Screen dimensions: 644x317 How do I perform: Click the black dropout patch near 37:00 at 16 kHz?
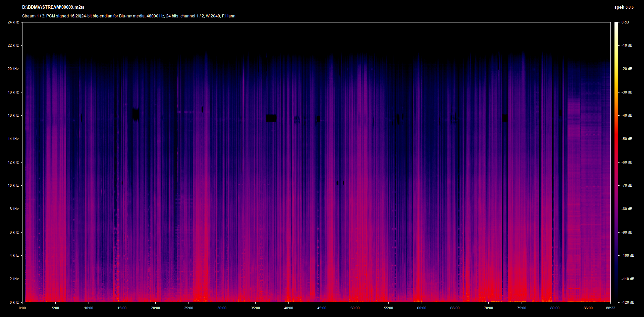coord(271,118)
